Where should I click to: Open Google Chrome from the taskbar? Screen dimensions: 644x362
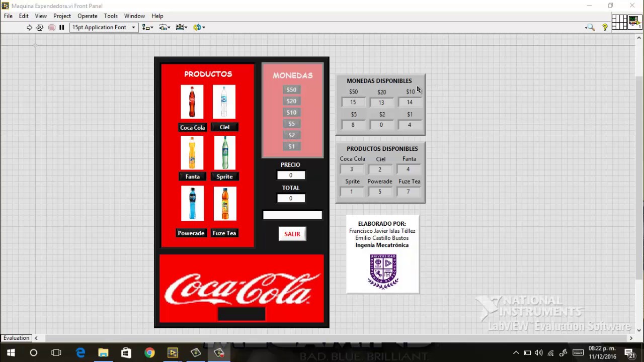149,353
